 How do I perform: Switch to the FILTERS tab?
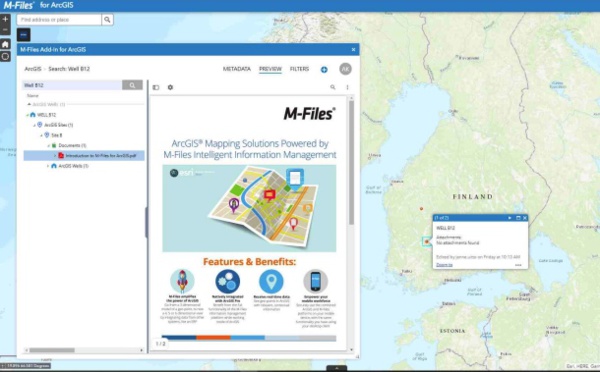pos(299,69)
